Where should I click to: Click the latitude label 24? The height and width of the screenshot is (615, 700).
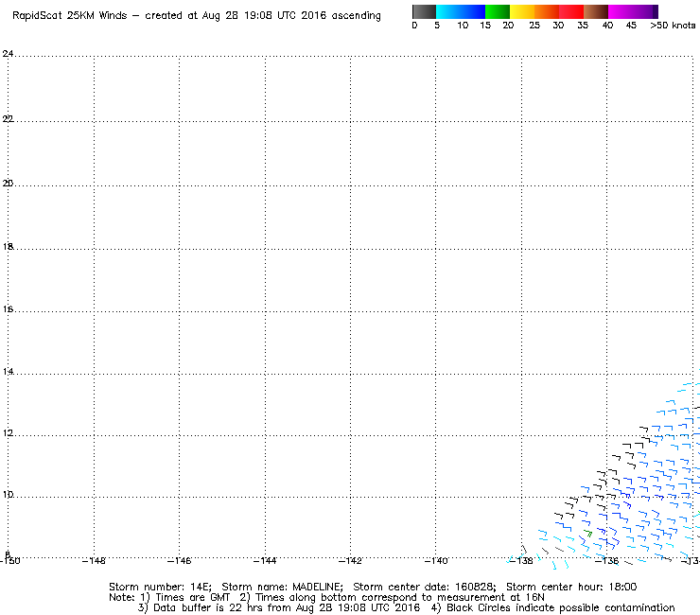point(8,54)
